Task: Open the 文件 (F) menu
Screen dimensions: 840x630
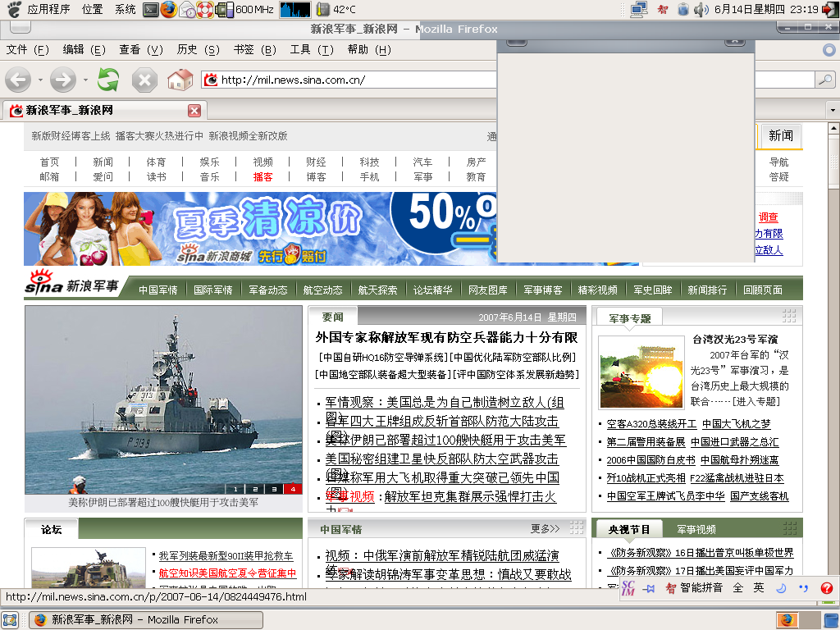Action: 27,50
